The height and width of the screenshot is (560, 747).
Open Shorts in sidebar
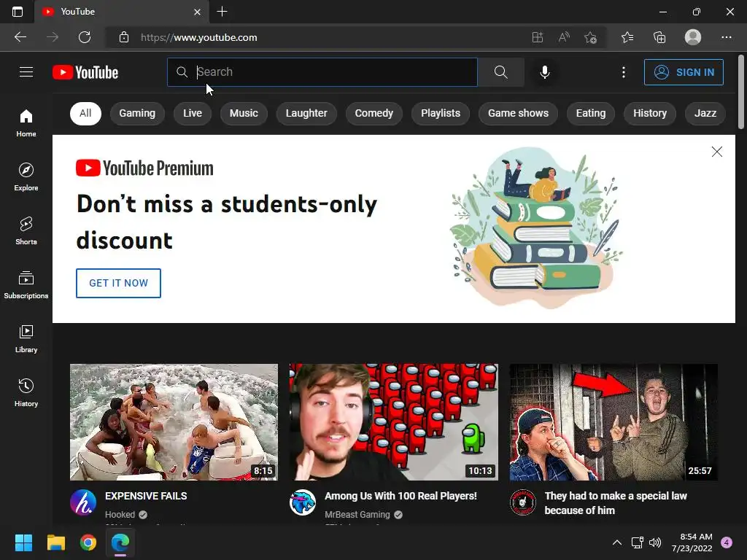coord(26,230)
